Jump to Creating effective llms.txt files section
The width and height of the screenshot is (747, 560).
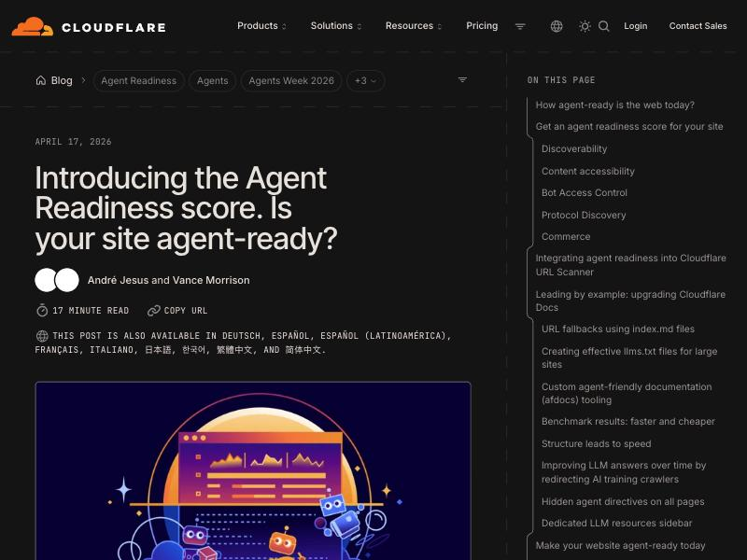click(629, 357)
